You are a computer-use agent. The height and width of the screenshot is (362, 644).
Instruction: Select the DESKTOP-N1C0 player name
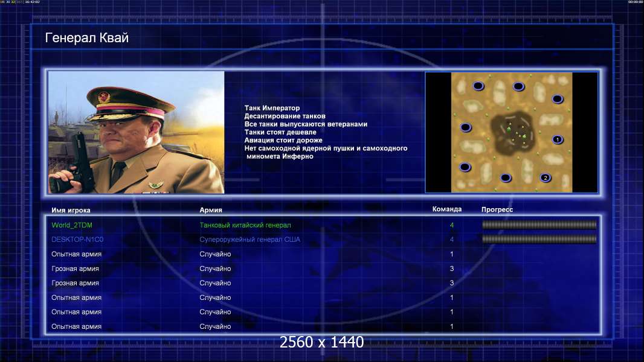tap(77, 240)
